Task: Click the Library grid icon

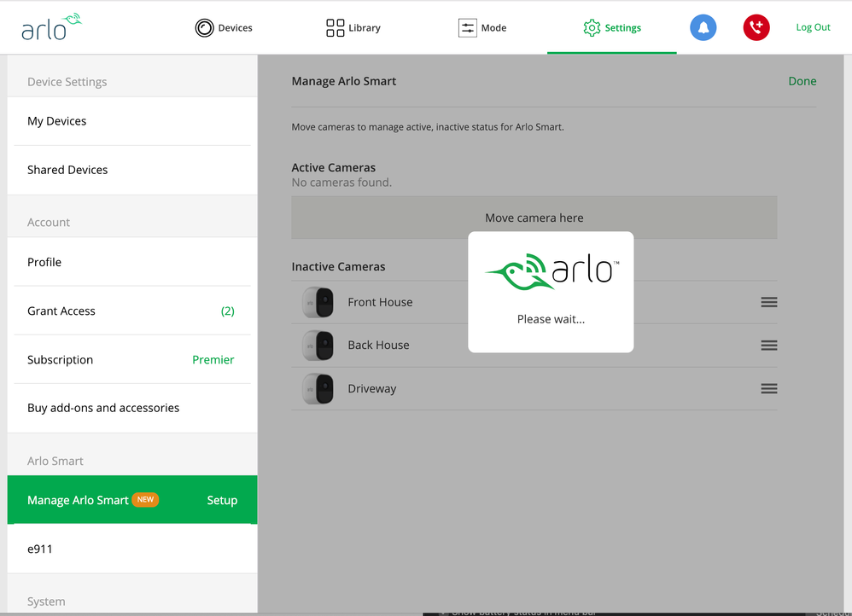Action: pyautogui.click(x=335, y=27)
